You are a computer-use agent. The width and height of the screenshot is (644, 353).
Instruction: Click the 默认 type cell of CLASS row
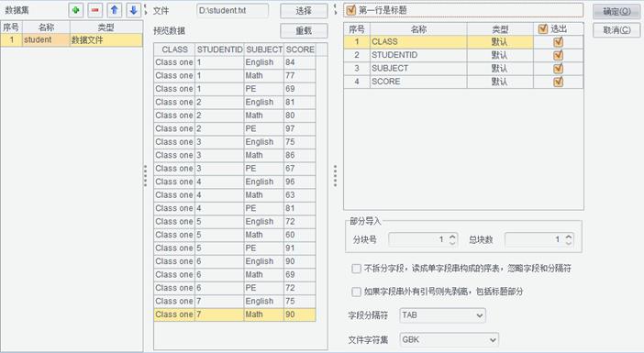coord(500,42)
